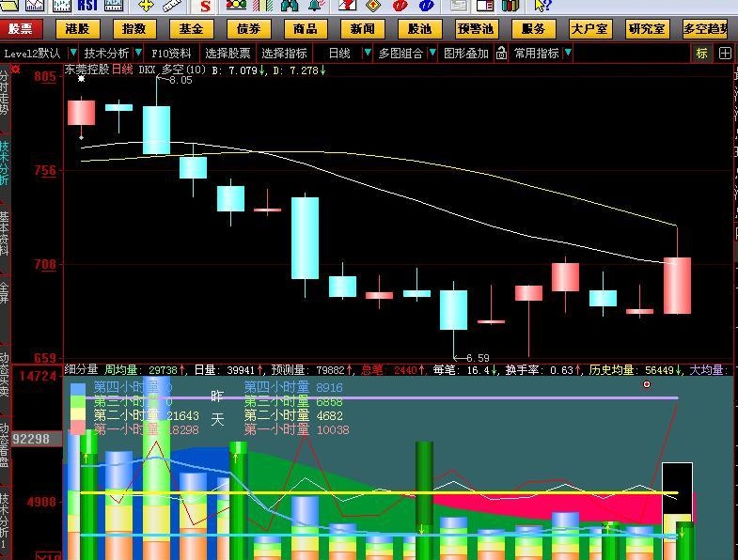Image resolution: width=738 pixels, height=560 pixels.
Task: Open the 股池 tab
Action: coord(419,29)
